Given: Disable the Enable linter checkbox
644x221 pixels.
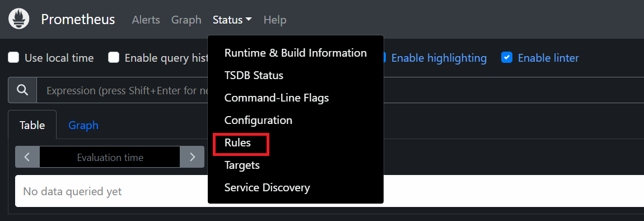Looking at the screenshot, I should click(x=507, y=58).
